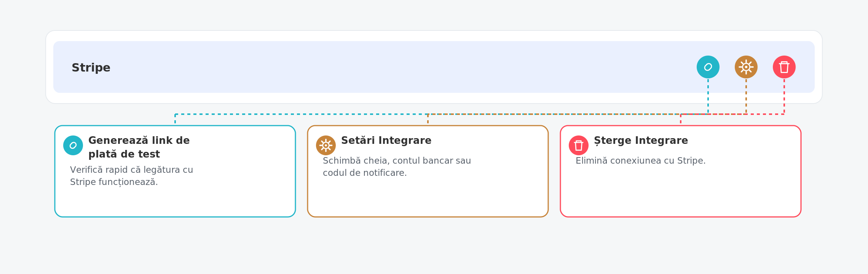This screenshot has width=868, height=274.
Task: Click the 'Generează link de plată de test' title
Action: (x=139, y=147)
